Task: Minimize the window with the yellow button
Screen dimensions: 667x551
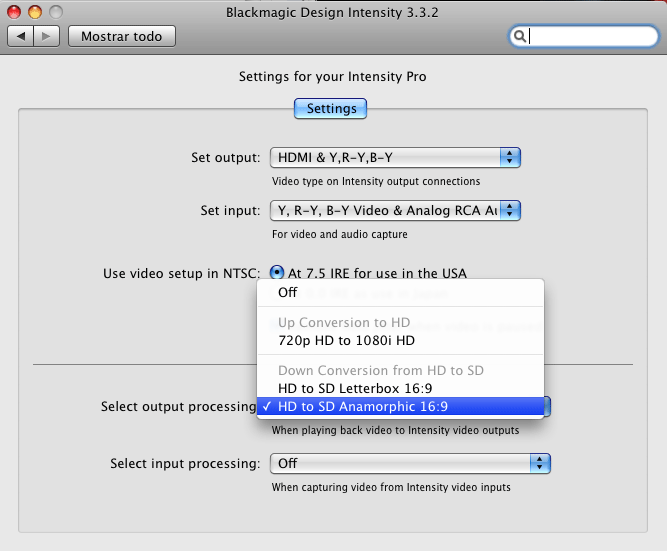Action: coord(34,12)
